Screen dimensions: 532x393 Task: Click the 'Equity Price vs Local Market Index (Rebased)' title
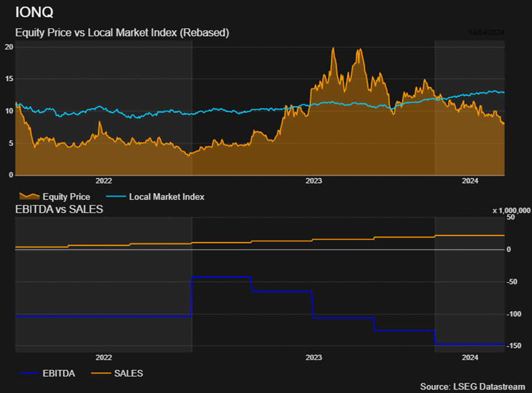(x=122, y=33)
